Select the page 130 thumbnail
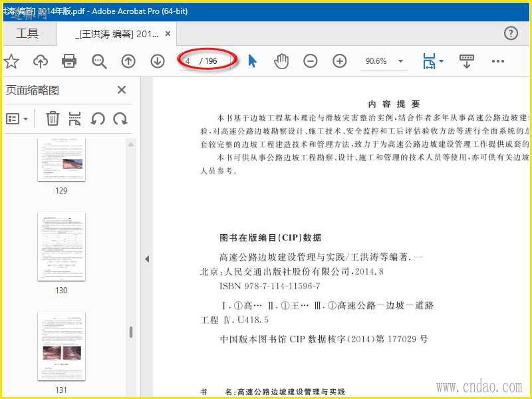 61,247
